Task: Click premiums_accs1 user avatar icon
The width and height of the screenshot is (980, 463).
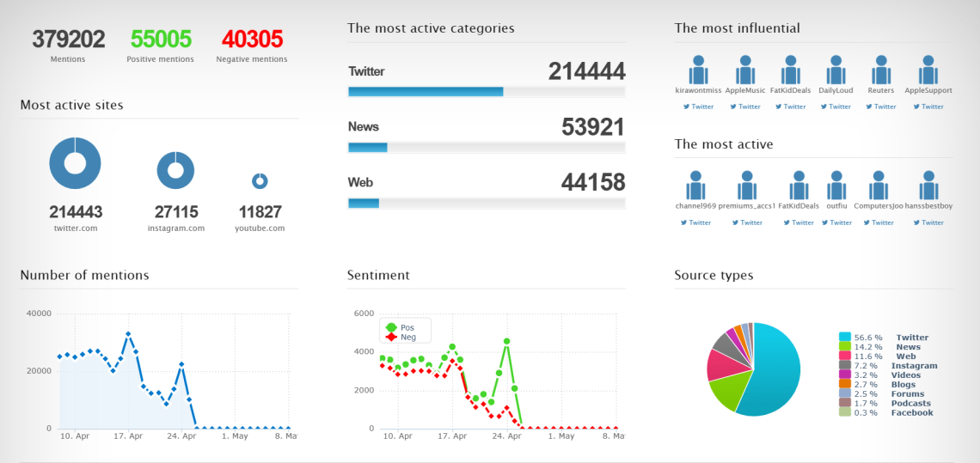Action: pyautogui.click(x=747, y=185)
